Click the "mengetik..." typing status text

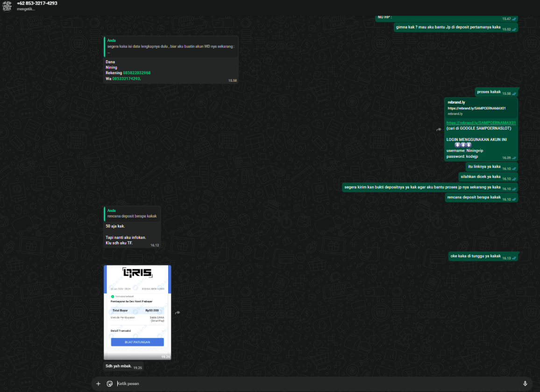[x=26, y=9]
